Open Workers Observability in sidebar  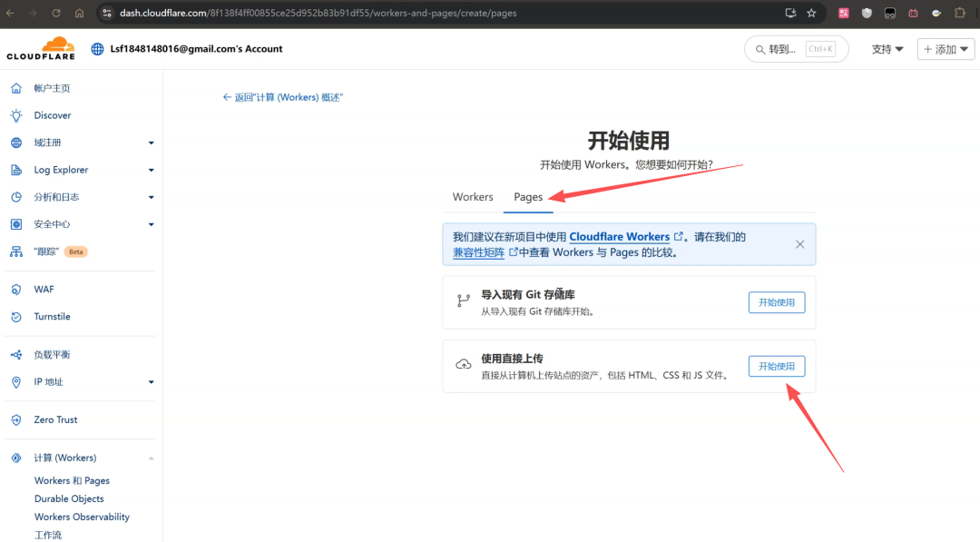(82, 517)
